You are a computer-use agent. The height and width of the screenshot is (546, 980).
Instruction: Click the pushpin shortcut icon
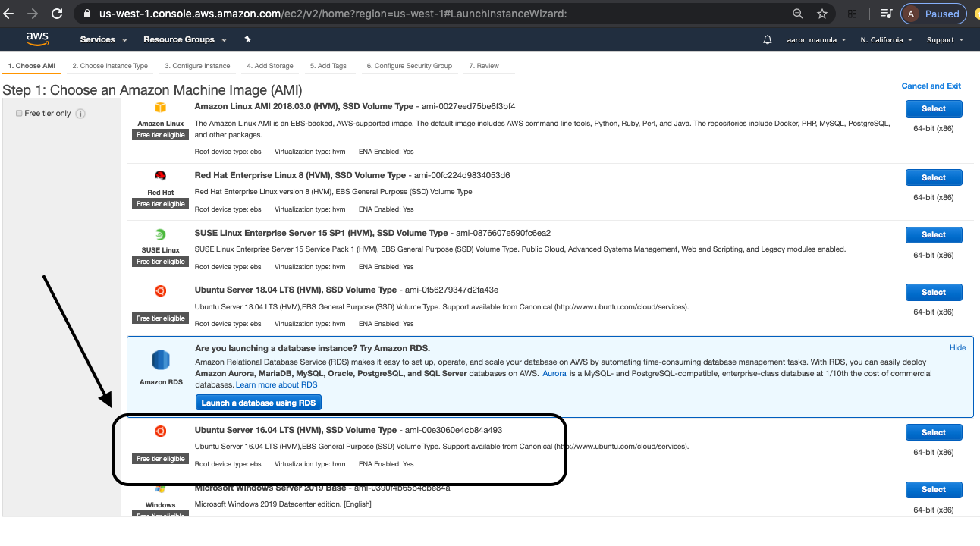coord(247,39)
